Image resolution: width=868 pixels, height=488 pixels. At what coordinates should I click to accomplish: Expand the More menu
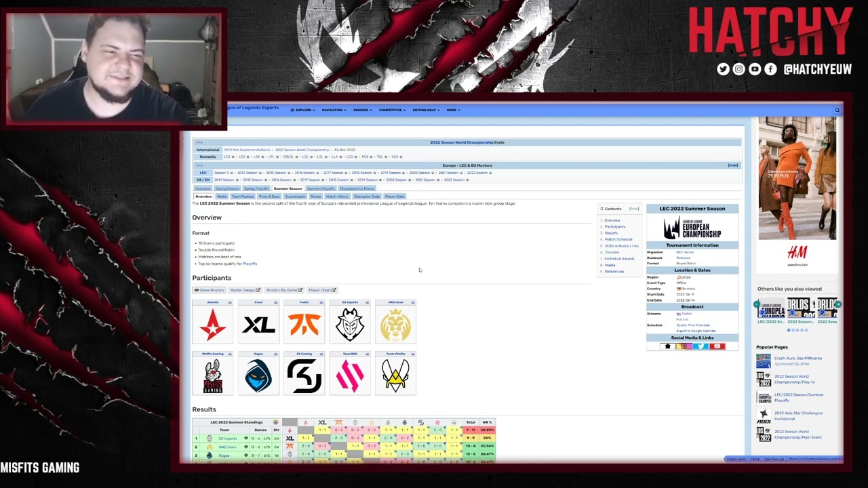pyautogui.click(x=453, y=110)
